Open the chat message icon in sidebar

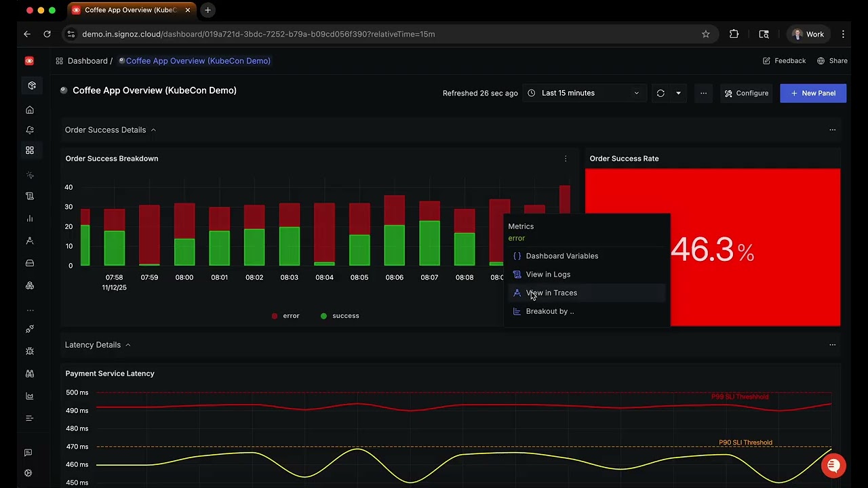28,453
